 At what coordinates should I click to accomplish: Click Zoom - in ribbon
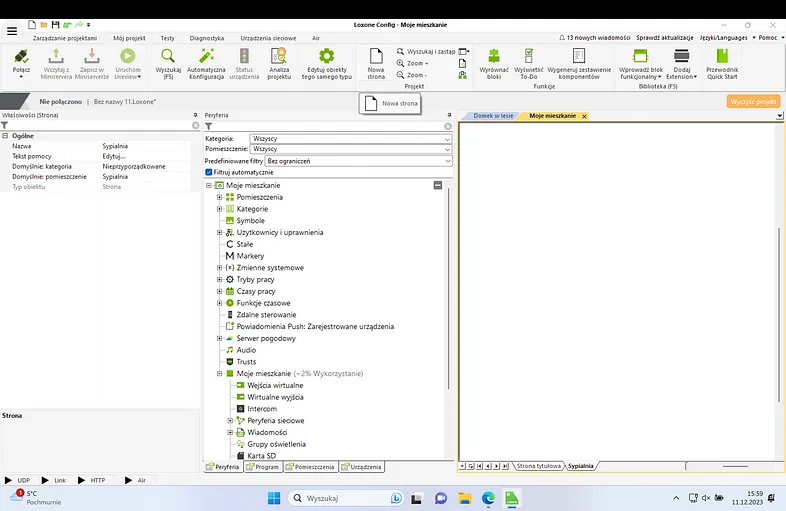pos(412,75)
